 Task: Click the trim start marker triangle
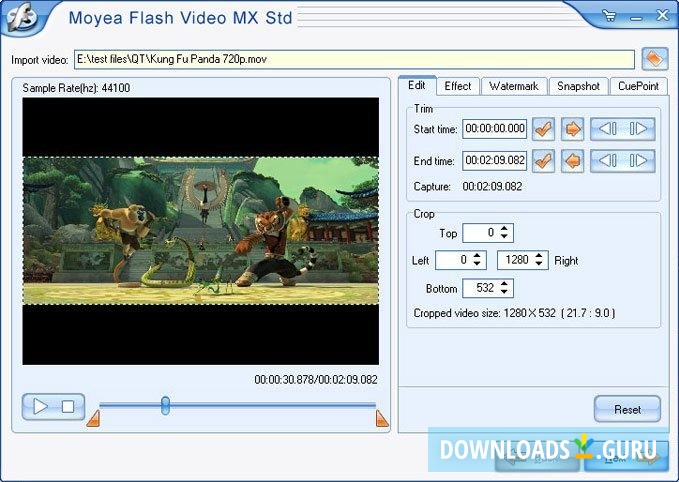[x=94, y=419]
